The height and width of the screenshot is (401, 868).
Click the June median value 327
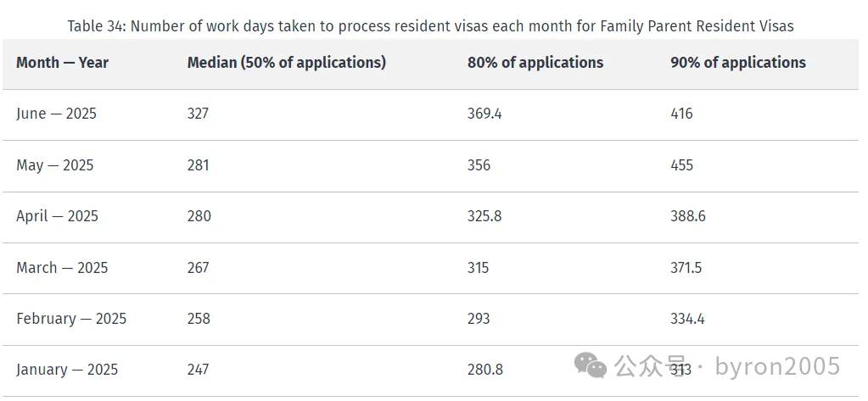point(198,114)
